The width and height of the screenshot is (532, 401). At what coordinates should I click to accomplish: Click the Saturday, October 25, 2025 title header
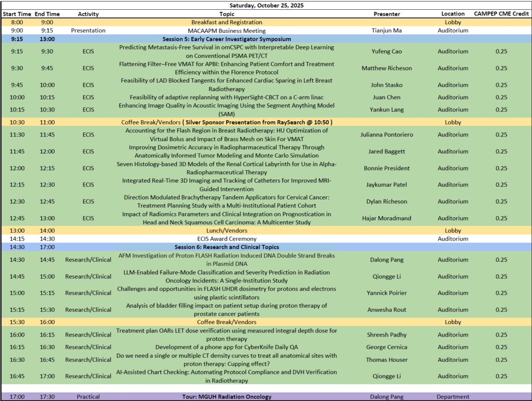pos(266,6)
